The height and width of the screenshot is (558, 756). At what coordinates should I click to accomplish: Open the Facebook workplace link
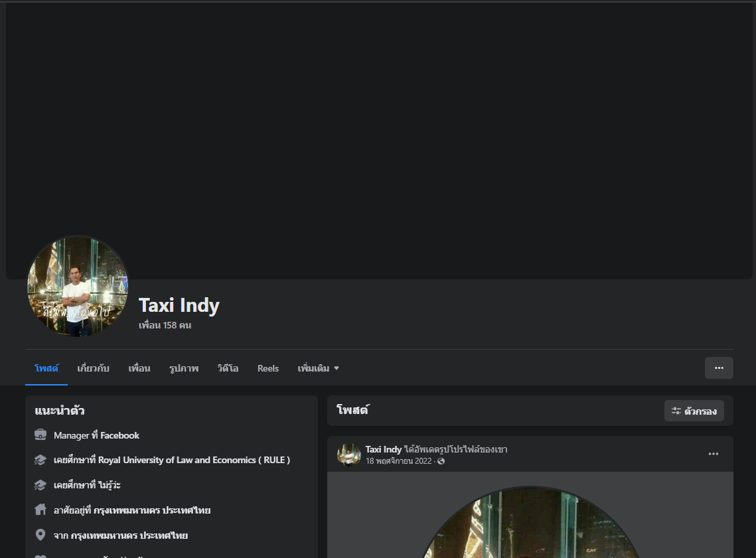119,435
